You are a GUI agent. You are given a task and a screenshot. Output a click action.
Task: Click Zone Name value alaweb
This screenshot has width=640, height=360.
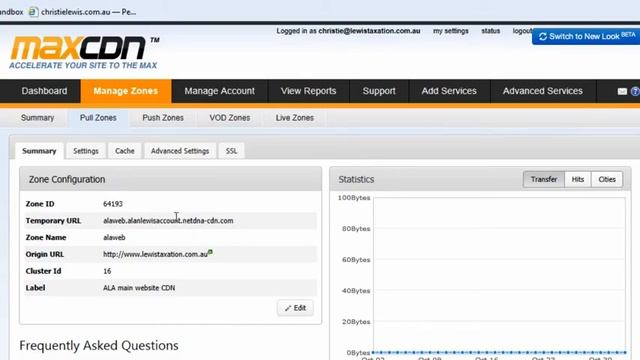(x=114, y=238)
